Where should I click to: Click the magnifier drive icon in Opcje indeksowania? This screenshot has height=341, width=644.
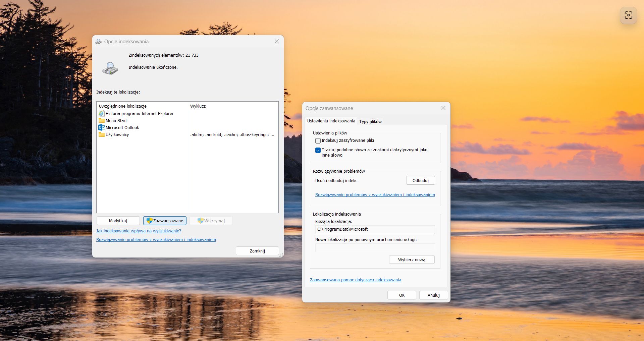110,68
